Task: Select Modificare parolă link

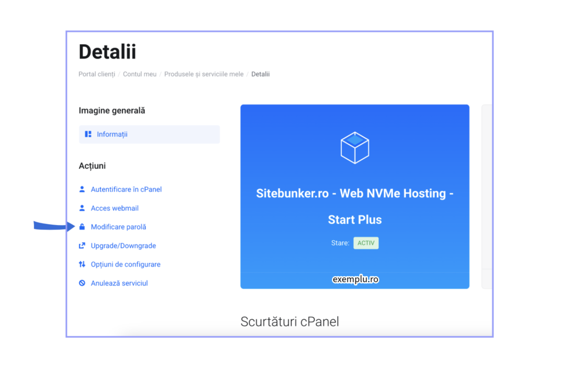Action: tap(118, 227)
